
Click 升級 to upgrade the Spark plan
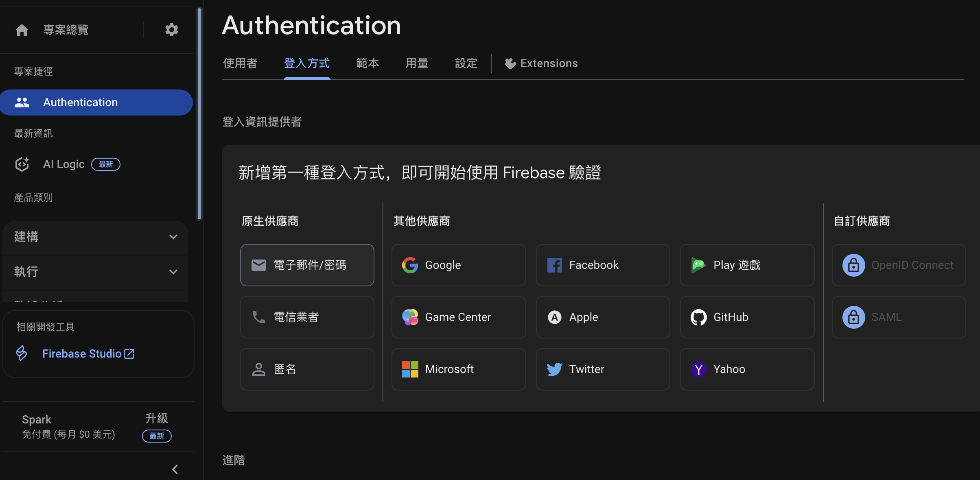[x=156, y=418]
